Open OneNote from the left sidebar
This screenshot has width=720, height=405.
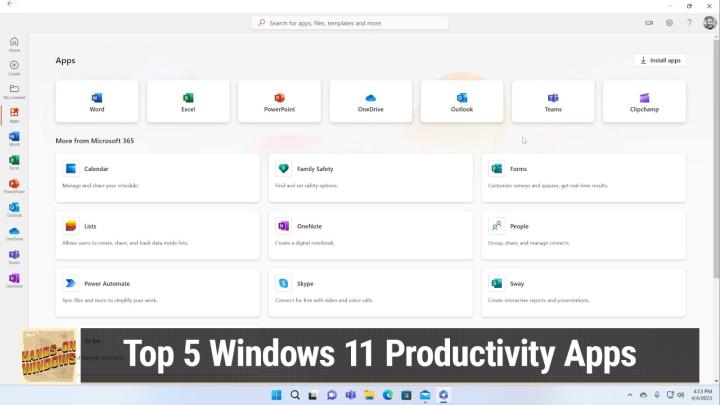(x=14, y=281)
